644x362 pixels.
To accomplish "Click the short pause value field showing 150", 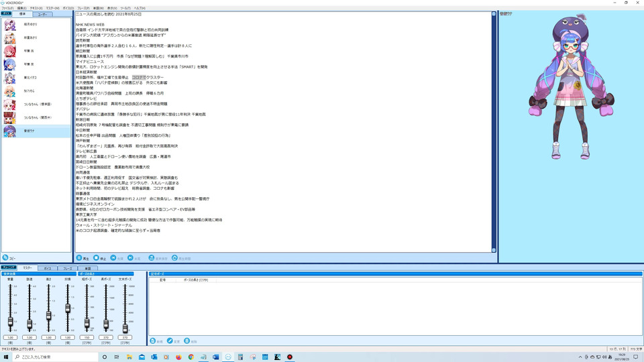I will [87, 337].
